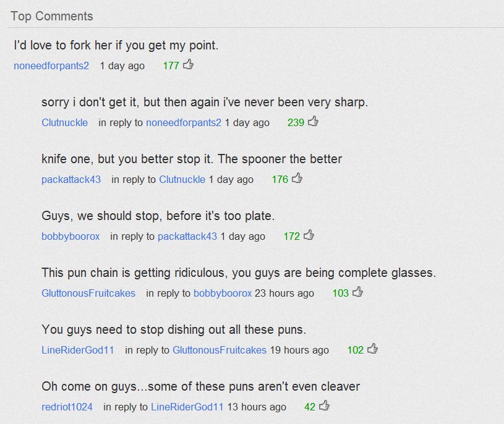This screenshot has width=504, height=424.
Task: Click the 'Top Comments' heading
Action: point(52,16)
